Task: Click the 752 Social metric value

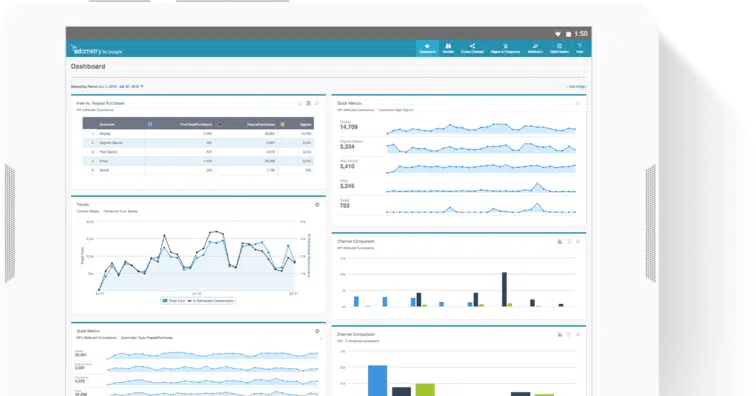Action: (345, 206)
